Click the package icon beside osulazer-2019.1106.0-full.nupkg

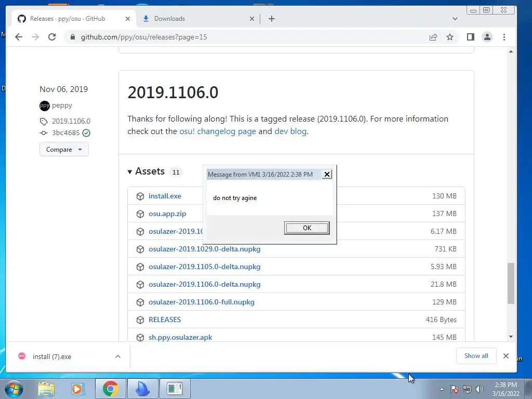(140, 302)
